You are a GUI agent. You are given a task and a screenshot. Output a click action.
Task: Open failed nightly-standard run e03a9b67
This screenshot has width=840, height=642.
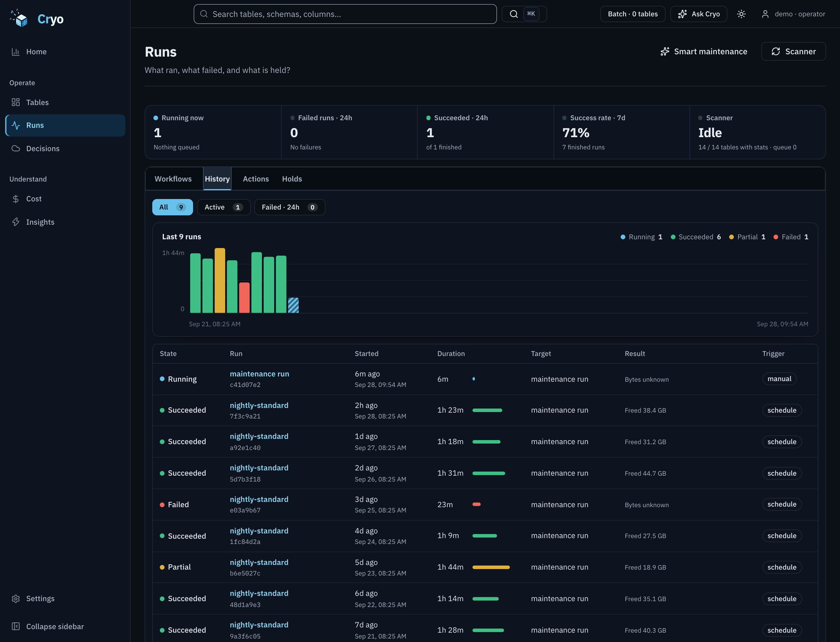click(x=259, y=499)
